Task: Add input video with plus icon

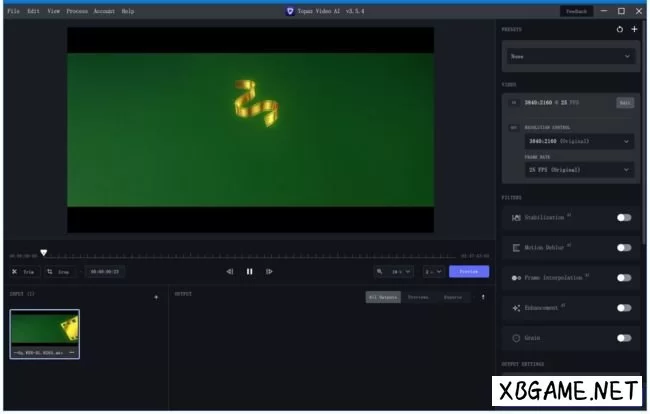Action: [x=156, y=297]
